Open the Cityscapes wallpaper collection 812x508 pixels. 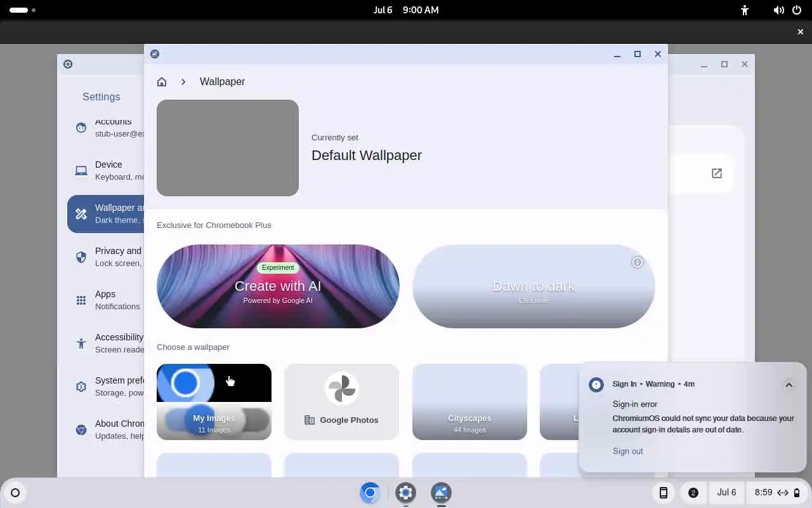point(469,402)
